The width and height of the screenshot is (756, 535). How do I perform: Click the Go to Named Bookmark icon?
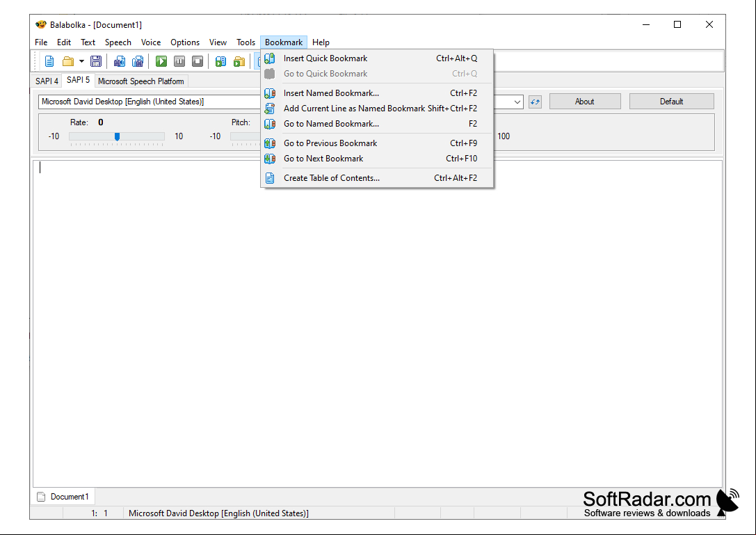270,124
